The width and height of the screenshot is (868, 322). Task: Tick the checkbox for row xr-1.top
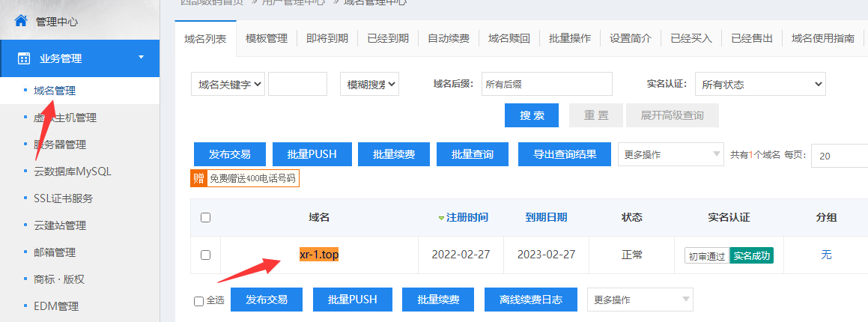[205, 255]
